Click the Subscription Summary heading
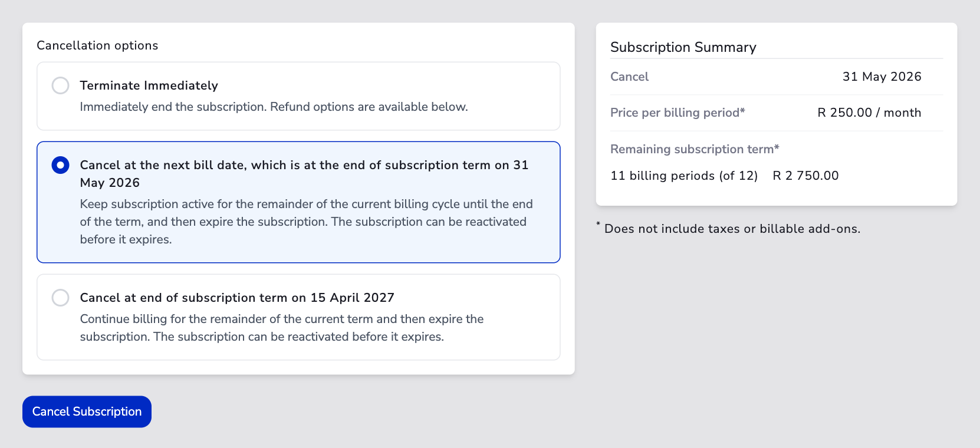 coord(683,47)
